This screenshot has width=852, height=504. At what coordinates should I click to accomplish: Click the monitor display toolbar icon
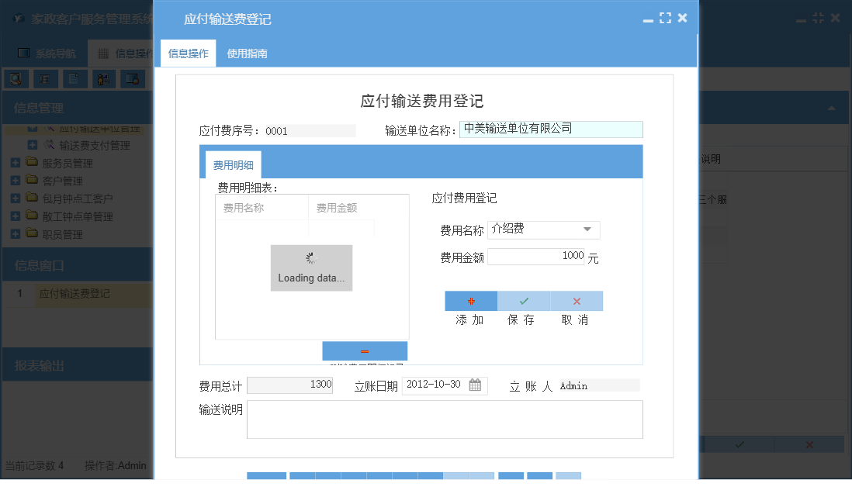click(133, 78)
